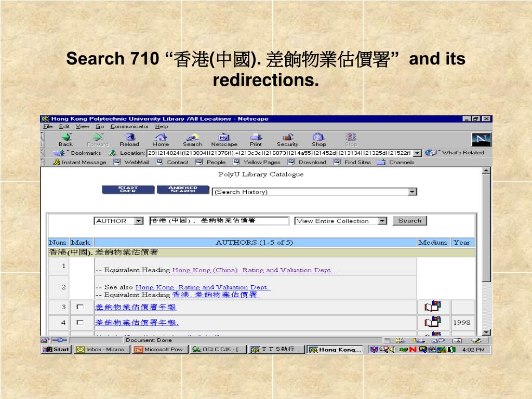
Task: Open the row 4 Chinese title link
Action: [137, 322]
